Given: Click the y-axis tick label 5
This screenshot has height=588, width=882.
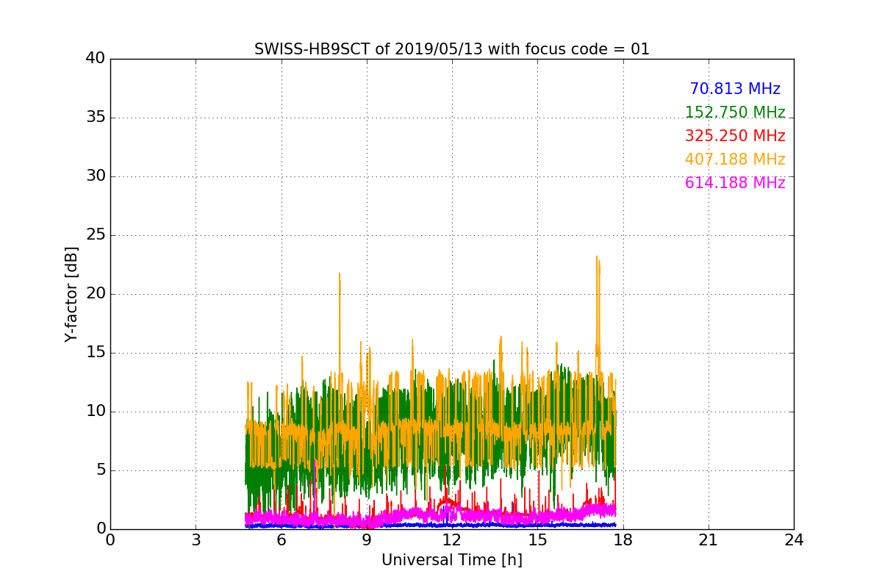Looking at the screenshot, I should tap(100, 470).
